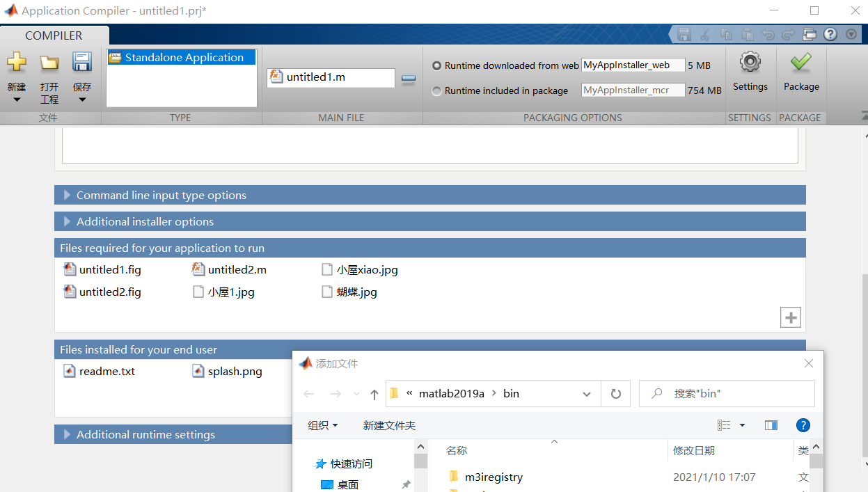
Task: Add required files with plus button
Action: point(791,317)
